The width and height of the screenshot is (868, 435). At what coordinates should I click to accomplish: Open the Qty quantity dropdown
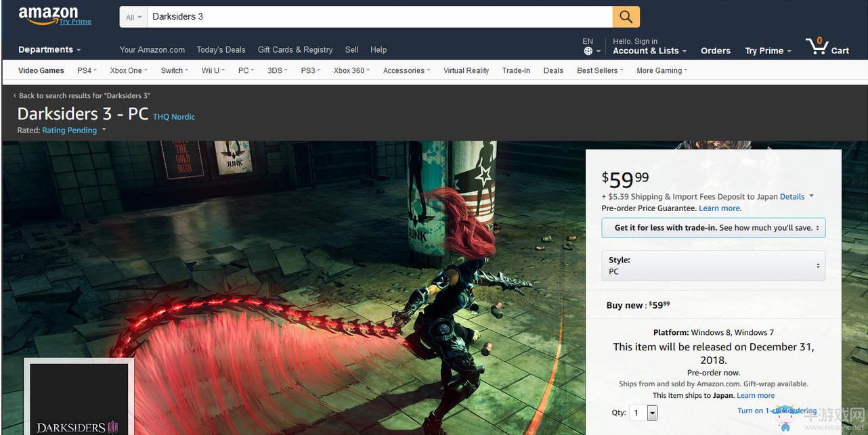pyautogui.click(x=643, y=413)
